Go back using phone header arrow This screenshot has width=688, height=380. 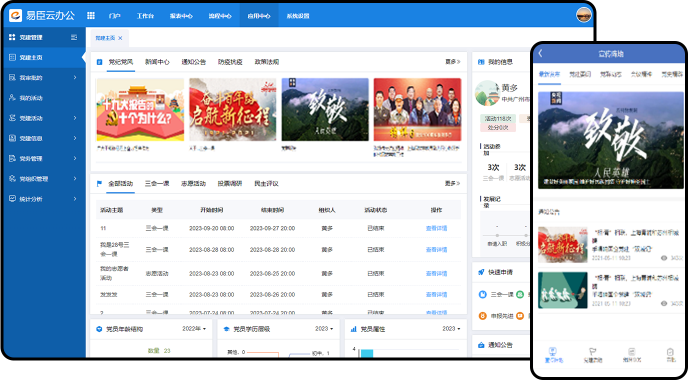[x=541, y=53]
